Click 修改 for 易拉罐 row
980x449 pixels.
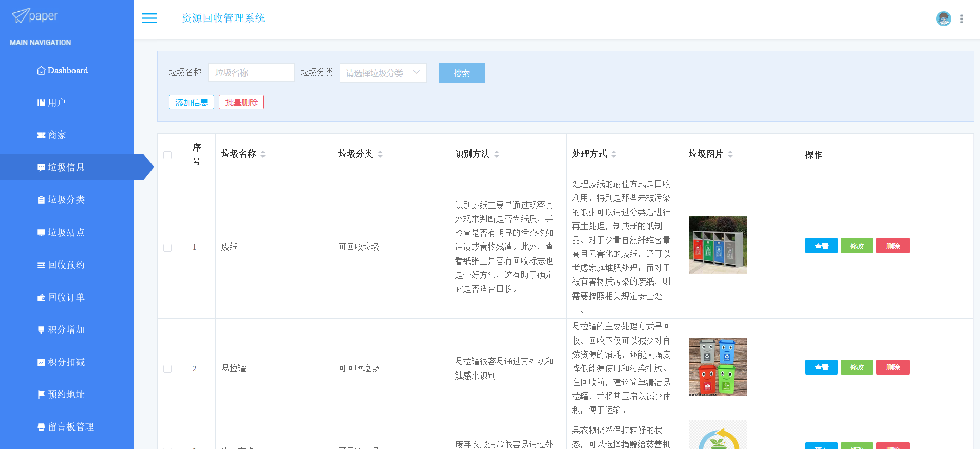coord(857,367)
